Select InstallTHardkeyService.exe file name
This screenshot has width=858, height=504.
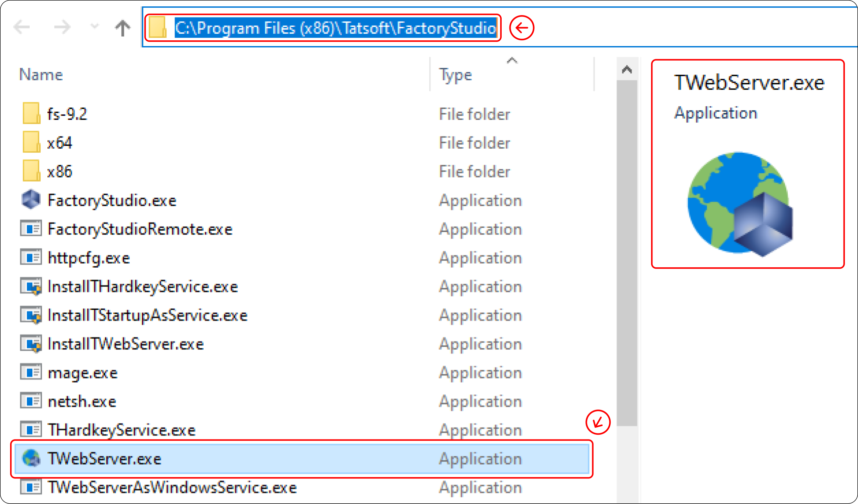(x=143, y=286)
